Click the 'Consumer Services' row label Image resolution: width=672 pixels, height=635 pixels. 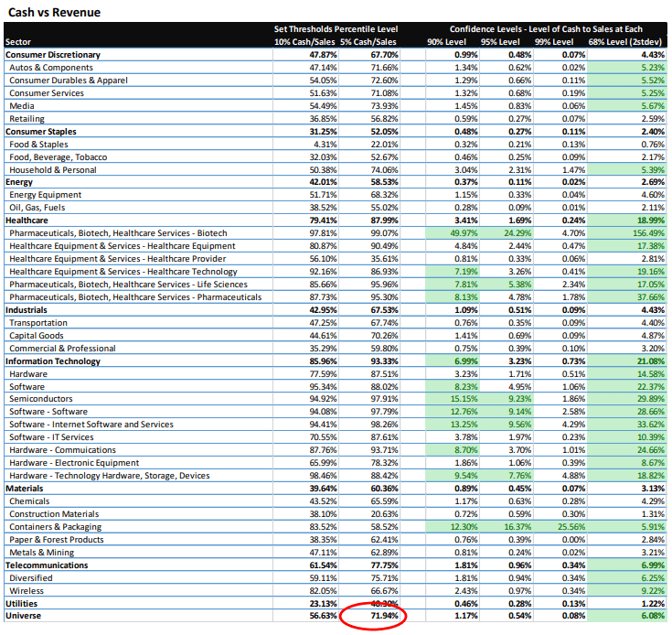[x=47, y=93]
